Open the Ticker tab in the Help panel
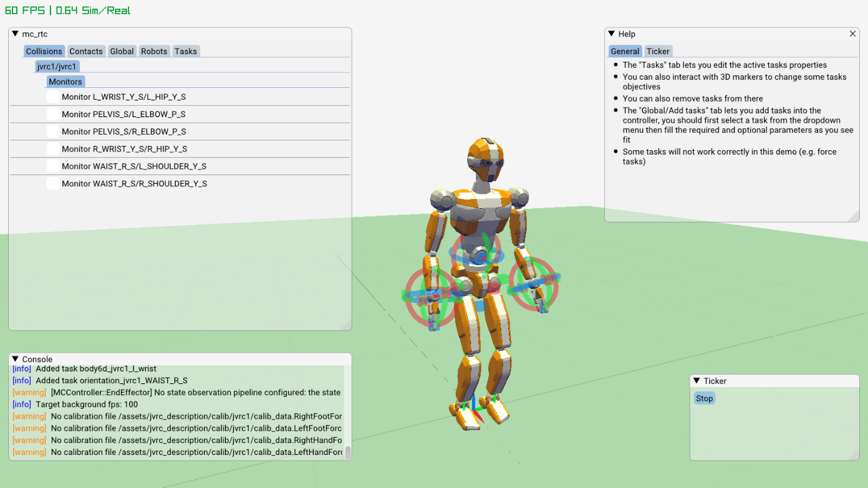This screenshot has width=868, height=488. [x=658, y=51]
